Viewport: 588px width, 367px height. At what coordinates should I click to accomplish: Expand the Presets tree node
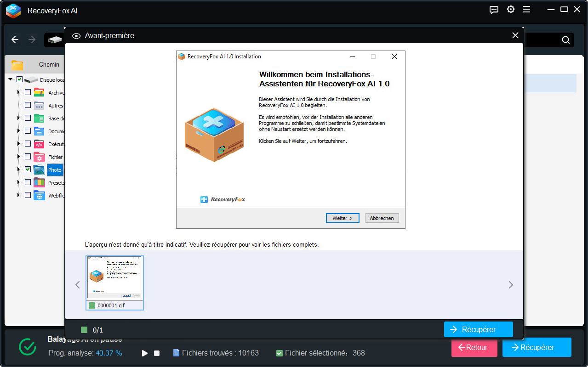click(x=19, y=182)
